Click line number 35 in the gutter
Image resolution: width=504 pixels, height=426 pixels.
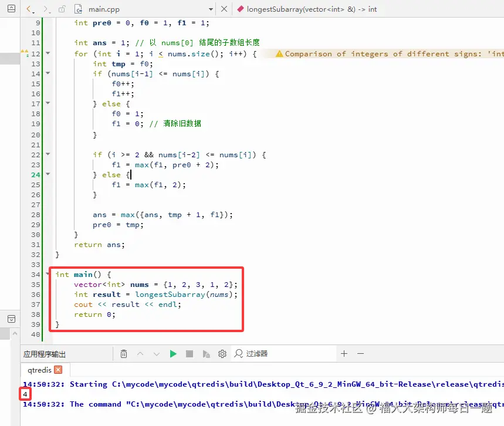tap(36, 285)
